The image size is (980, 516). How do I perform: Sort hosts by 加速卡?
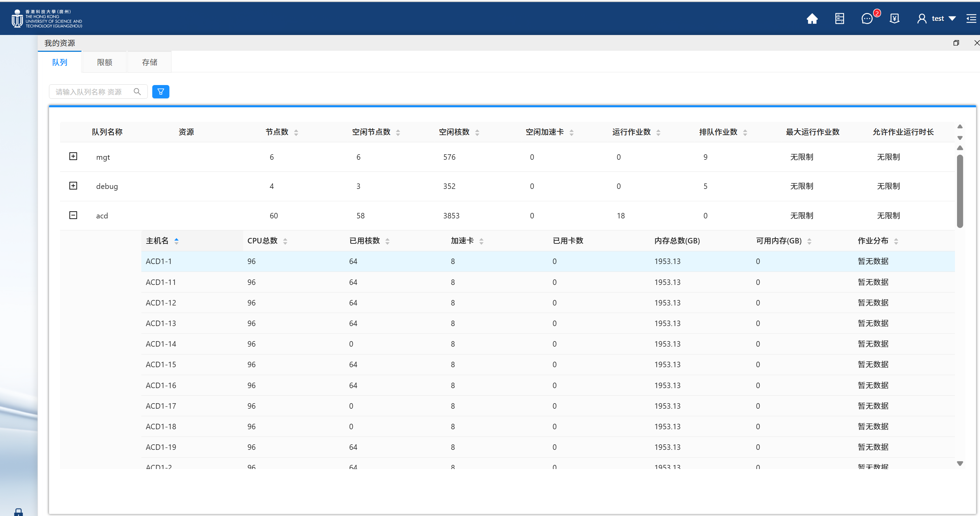[481, 241]
